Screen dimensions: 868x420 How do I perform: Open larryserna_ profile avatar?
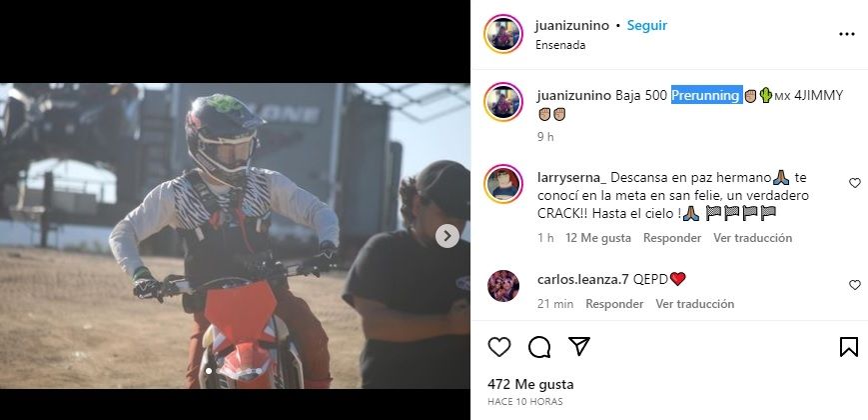coord(503,184)
